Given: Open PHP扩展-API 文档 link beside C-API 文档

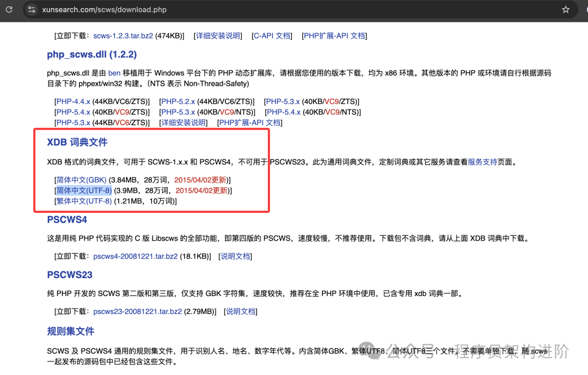Looking at the screenshot, I should 334,35.
